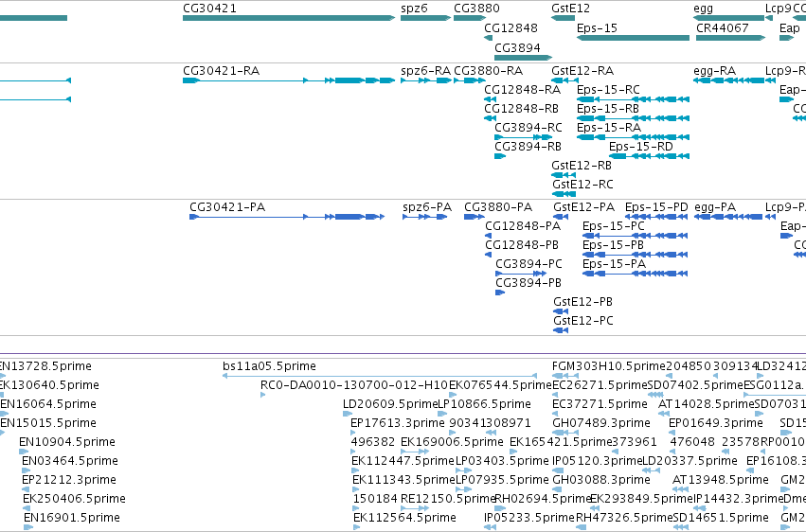Image resolution: width=806 pixels, height=532 pixels.
Task: Click the EK130640.5prime EST label
Action: pyautogui.click(x=49, y=385)
